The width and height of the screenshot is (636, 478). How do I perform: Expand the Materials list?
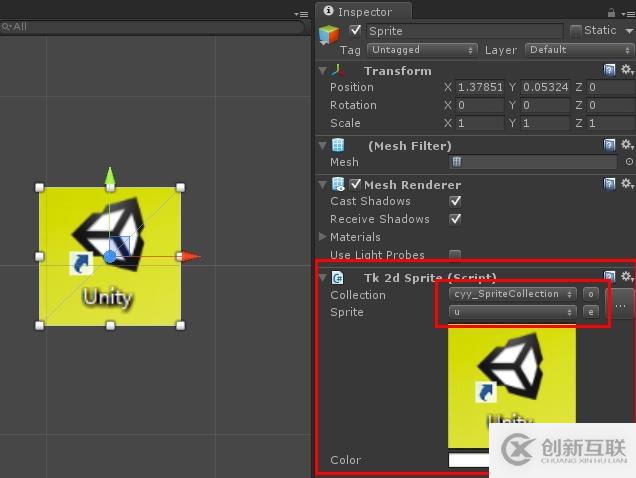click(x=322, y=237)
